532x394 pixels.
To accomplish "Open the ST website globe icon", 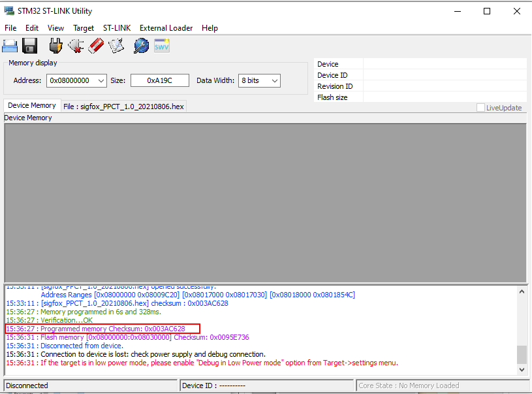I will point(141,46).
